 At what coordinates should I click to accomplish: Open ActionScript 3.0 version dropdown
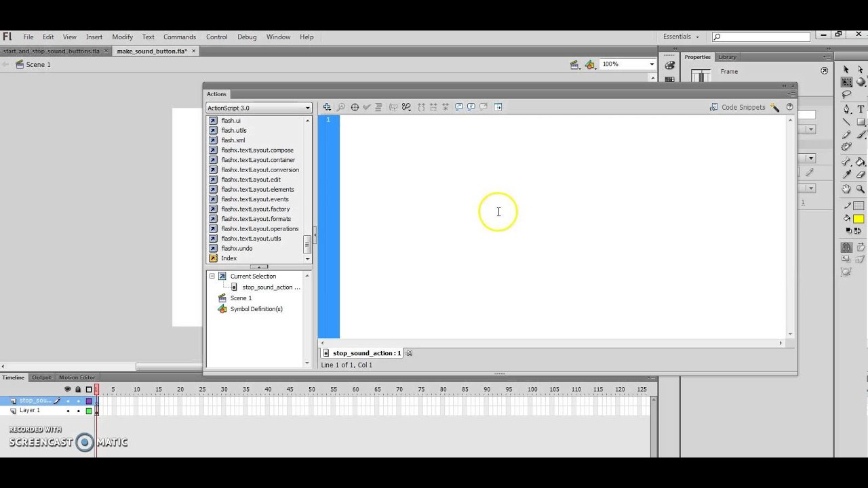(258, 108)
